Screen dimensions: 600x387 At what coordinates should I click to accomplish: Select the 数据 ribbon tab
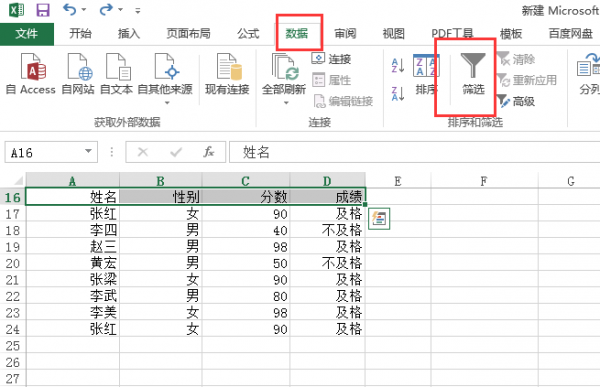[297, 34]
